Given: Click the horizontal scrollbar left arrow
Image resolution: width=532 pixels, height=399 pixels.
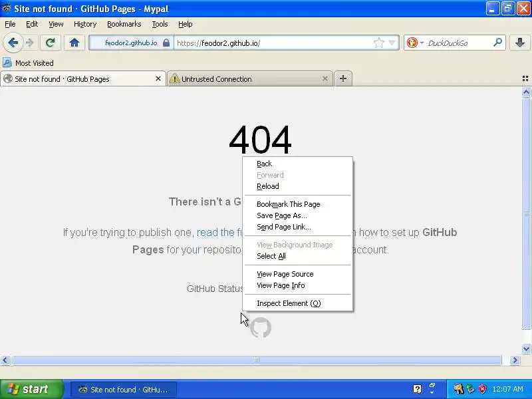Looking at the screenshot, I should tap(5, 360).
